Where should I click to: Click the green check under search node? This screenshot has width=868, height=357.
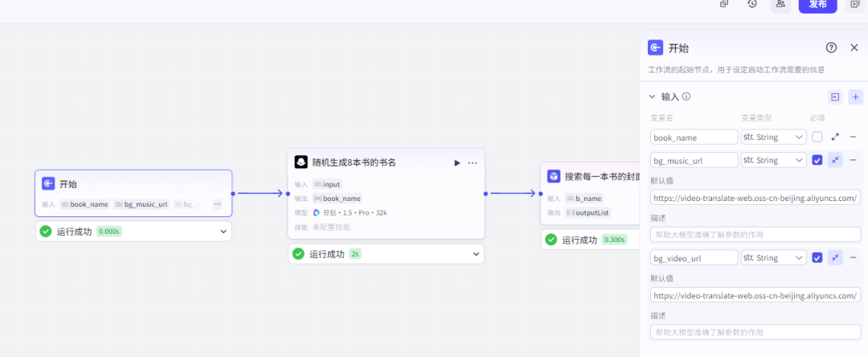point(551,240)
